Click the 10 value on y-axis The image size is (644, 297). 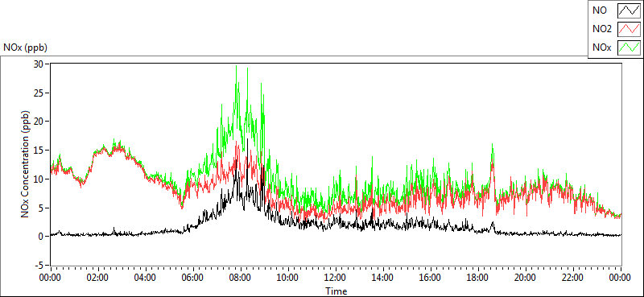click(x=39, y=179)
